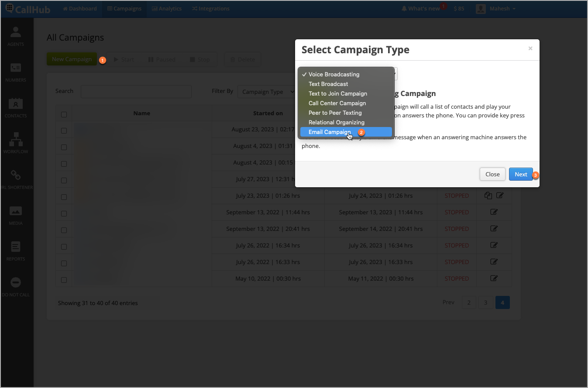The image size is (588, 388).
Task: Open the URL Shortener sidebar section
Action: pos(16,179)
